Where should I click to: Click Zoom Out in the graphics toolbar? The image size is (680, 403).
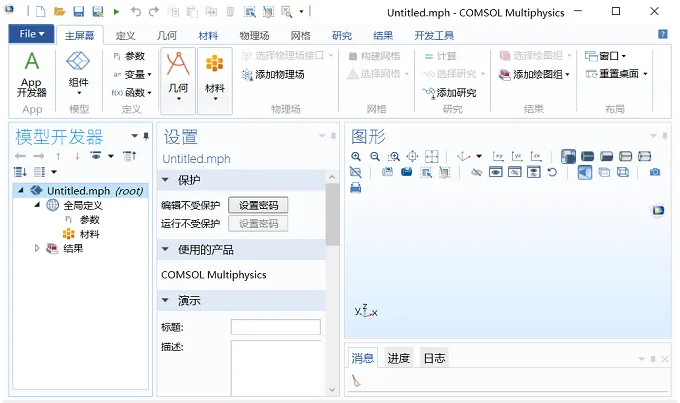click(375, 157)
